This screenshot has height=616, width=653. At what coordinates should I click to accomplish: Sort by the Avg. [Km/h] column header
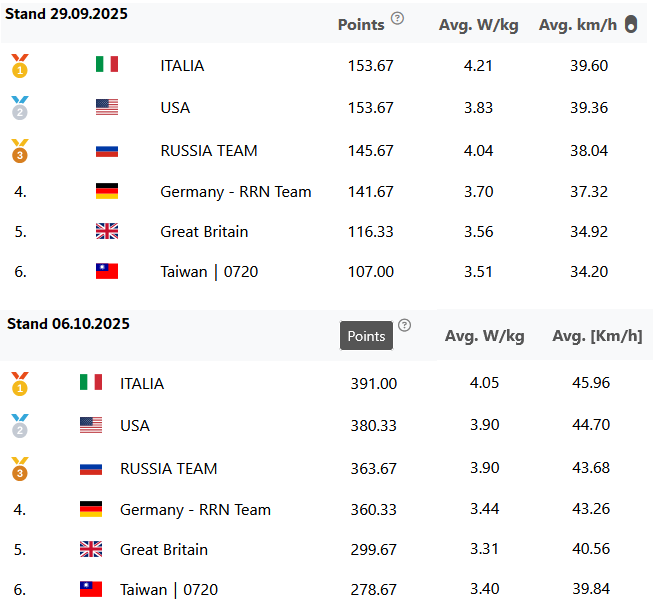pyautogui.click(x=597, y=337)
